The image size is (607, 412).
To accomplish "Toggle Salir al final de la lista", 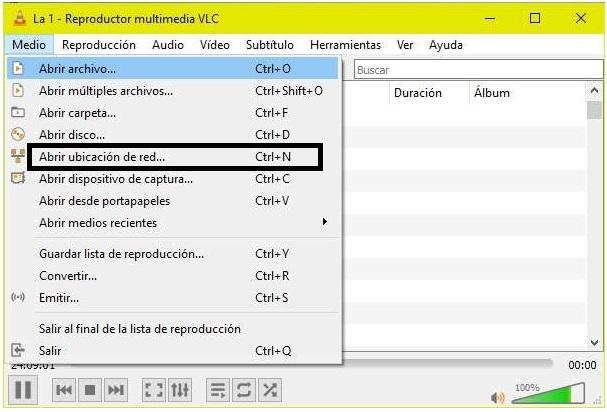I will (x=173, y=329).
